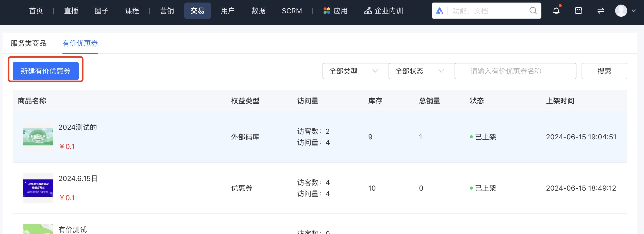Open the user avatar profile
Screen dimensions: 644x234
[x=621, y=11]
